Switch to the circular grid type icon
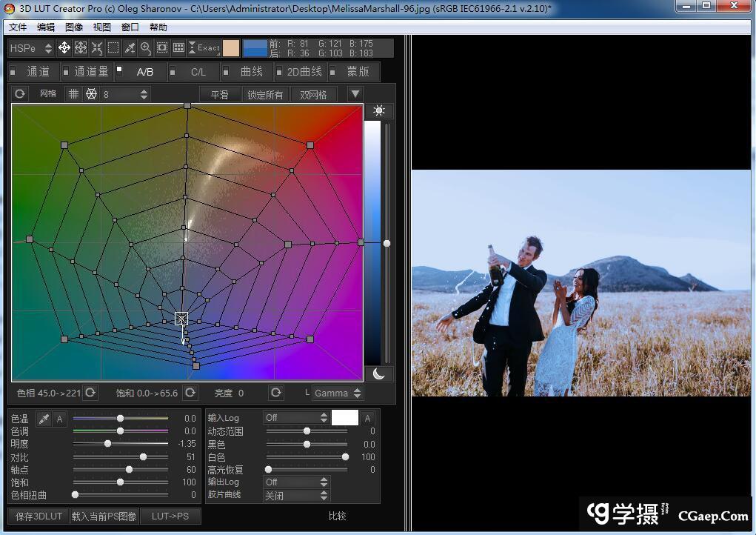This screenshot has width=756, height=535. [x=91, y=94]
